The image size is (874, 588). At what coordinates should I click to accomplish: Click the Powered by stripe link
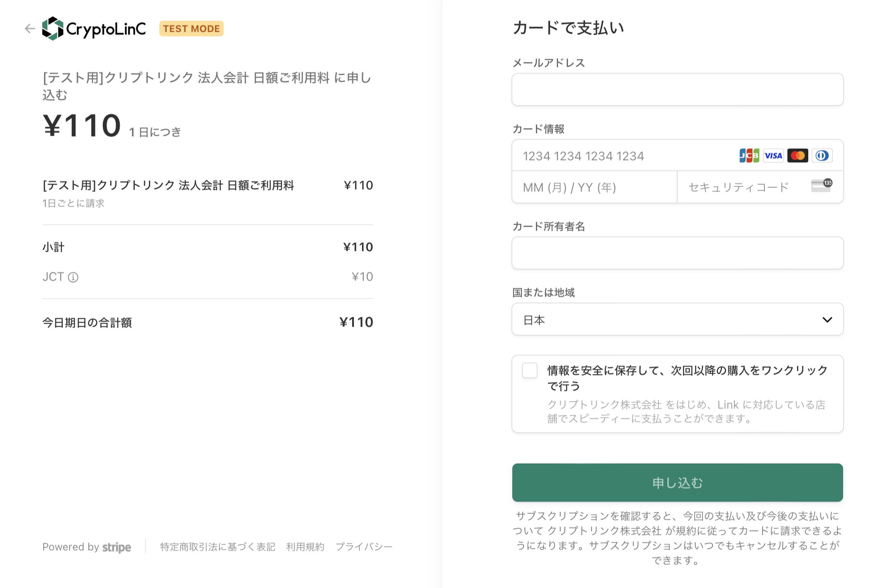pyautogui.click(x=87, y=547)
